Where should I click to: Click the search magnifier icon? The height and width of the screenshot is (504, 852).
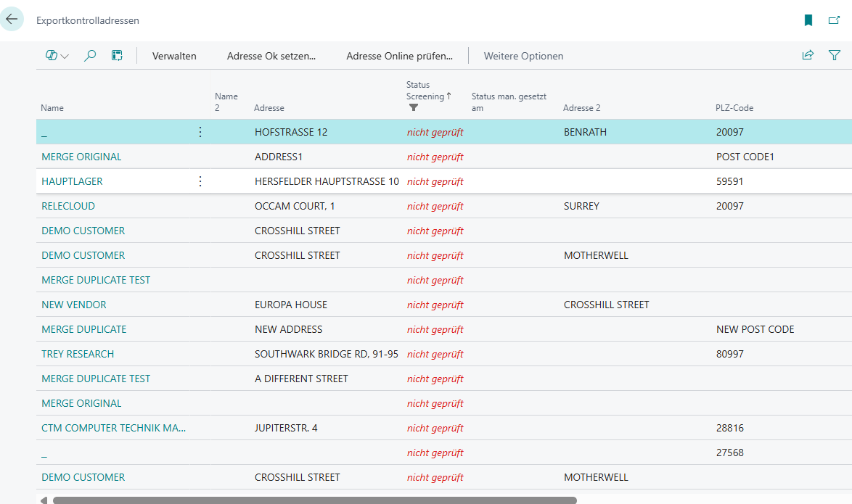90,56
